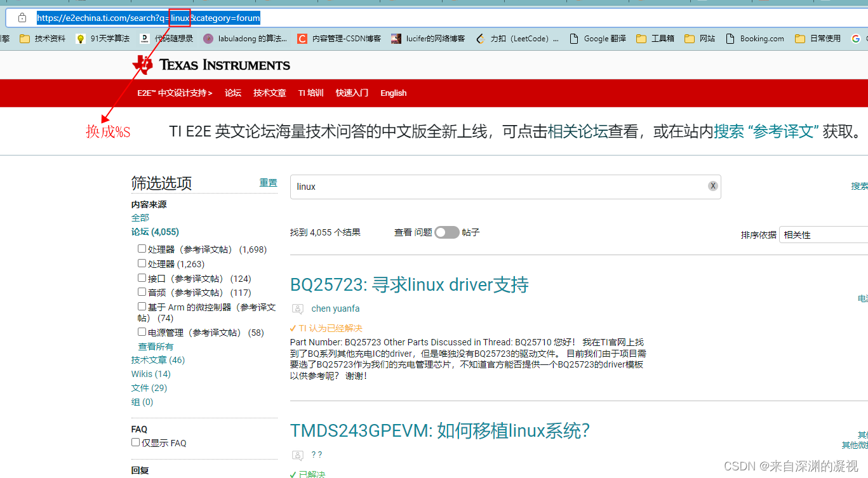Click 相关论坛 link in banner

[x=578, y=131]
